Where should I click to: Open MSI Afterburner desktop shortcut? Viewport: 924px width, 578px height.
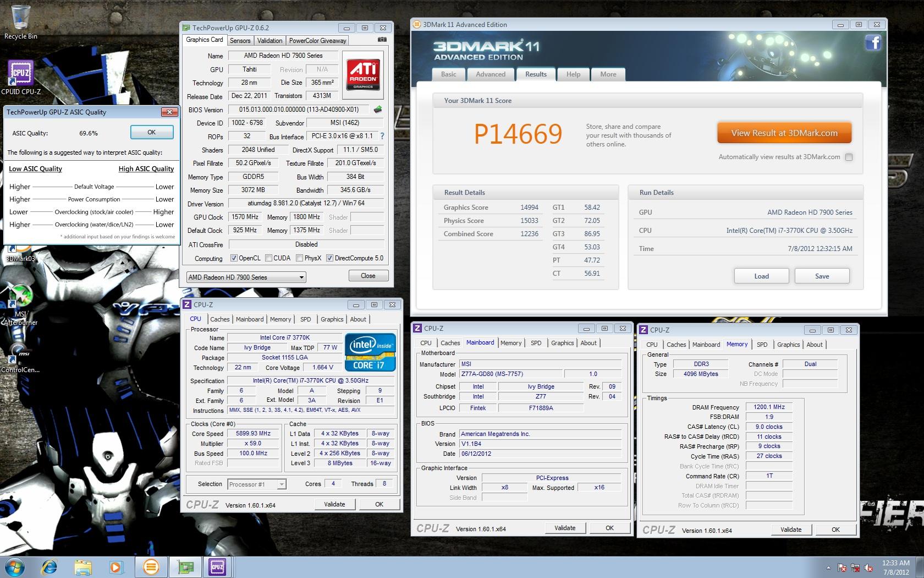tap(20, 306)
